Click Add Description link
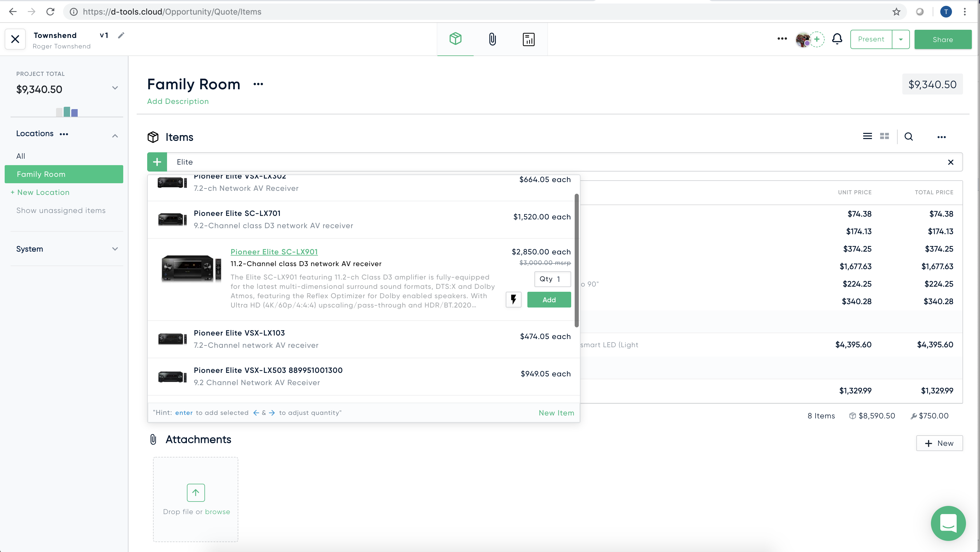This screenshot has height=552, width=980. (x=178, y=102)
